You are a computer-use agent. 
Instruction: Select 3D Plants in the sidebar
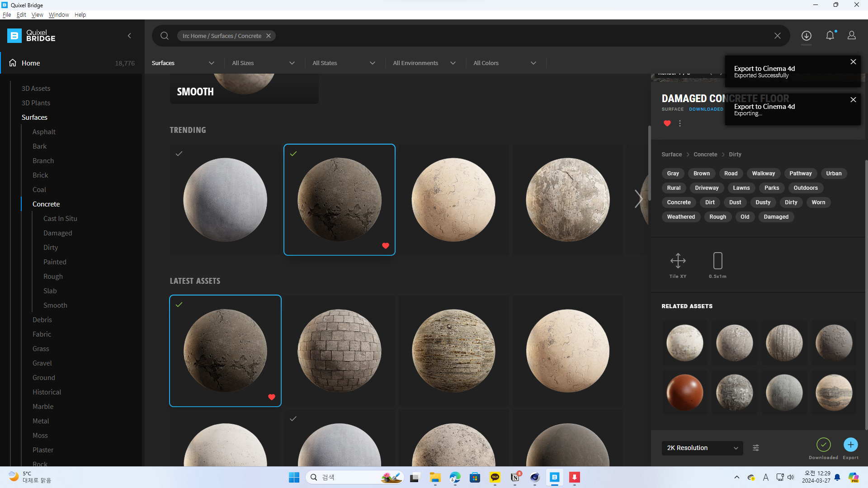point(36,103)
